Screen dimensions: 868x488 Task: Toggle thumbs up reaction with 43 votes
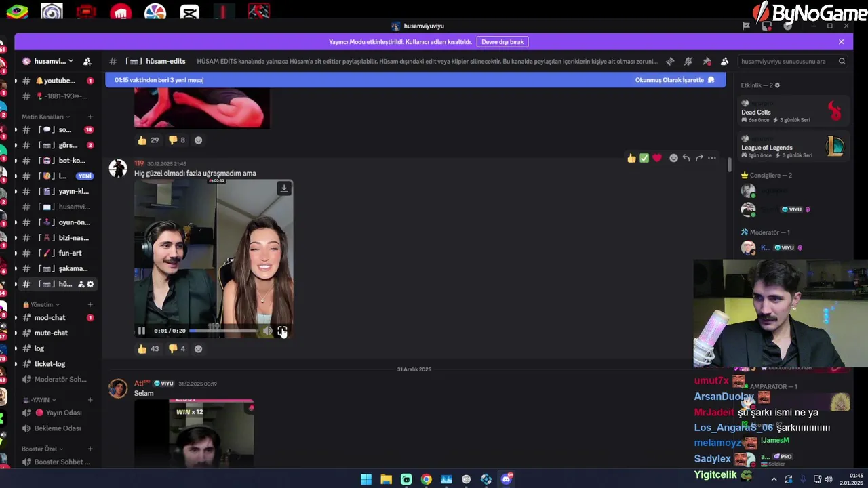pos(148,348)
